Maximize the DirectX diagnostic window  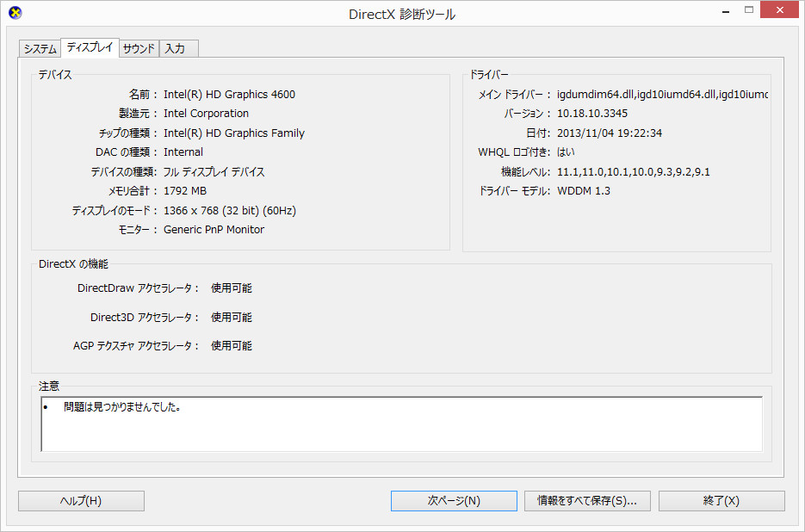pyautogui.click(x=749, y=10)
